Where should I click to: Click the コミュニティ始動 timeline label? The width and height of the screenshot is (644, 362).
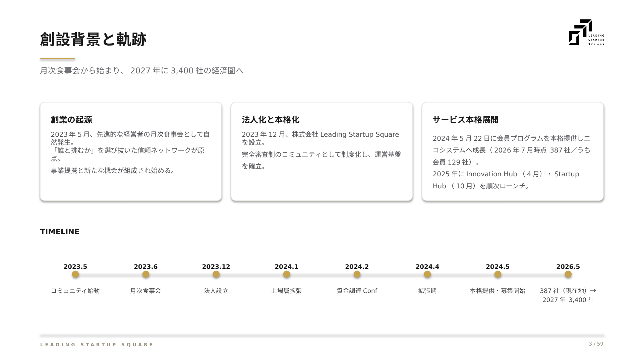pos(75,291)
